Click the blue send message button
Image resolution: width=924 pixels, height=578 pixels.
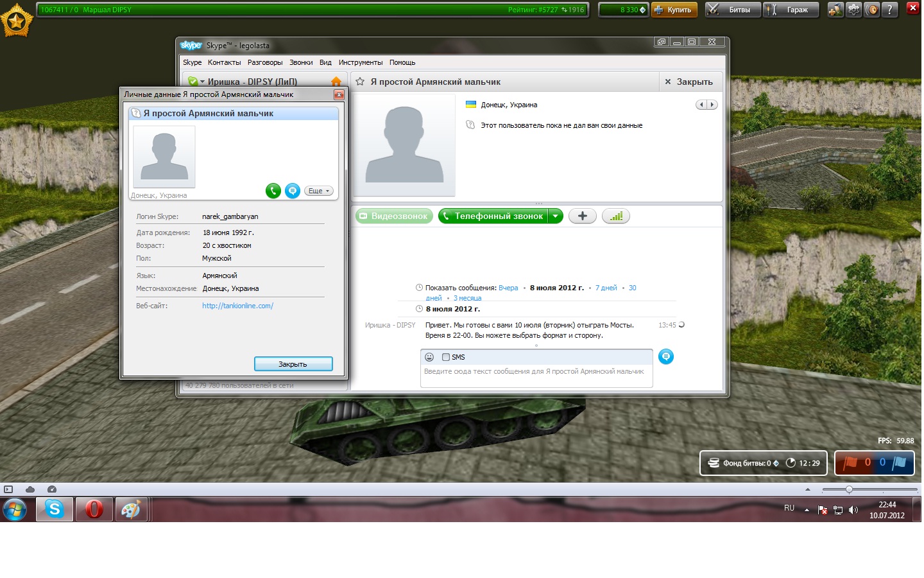666,356
